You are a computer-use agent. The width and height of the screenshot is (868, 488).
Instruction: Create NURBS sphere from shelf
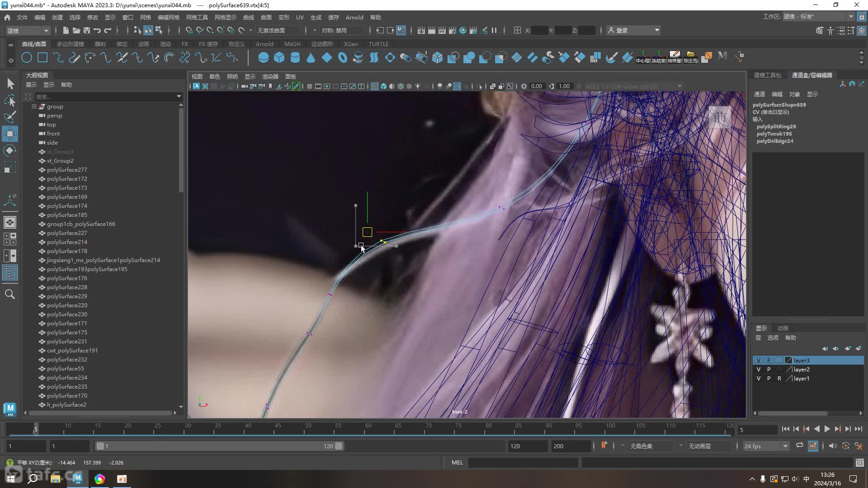coord(263,57)
